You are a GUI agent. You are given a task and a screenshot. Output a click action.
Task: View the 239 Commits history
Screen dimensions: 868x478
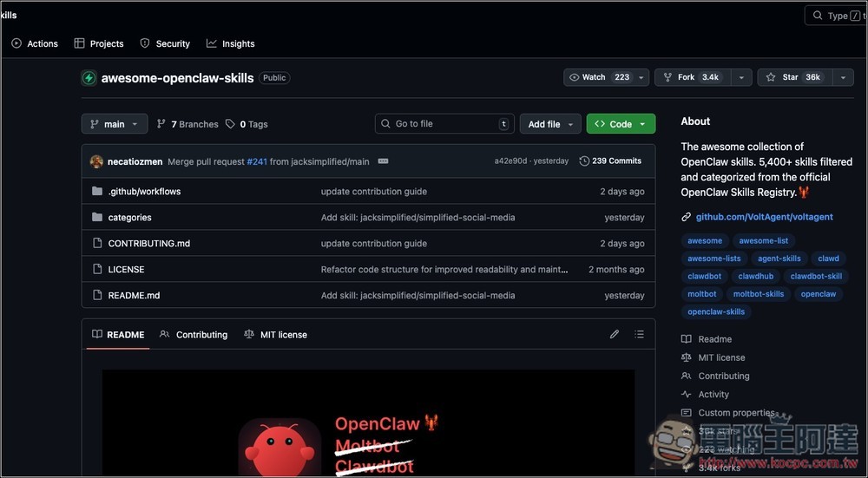click(x=610, y=161)
